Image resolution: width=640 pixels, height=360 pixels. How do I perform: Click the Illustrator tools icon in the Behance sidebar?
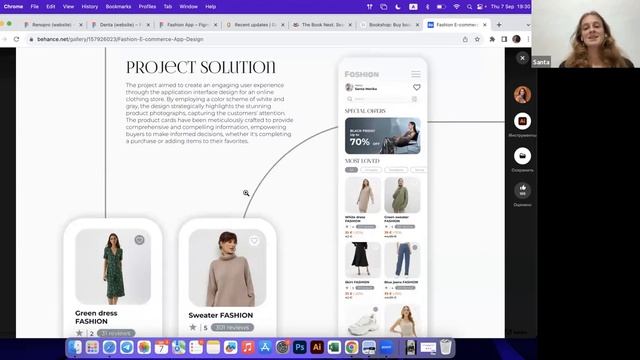[522, 121]
